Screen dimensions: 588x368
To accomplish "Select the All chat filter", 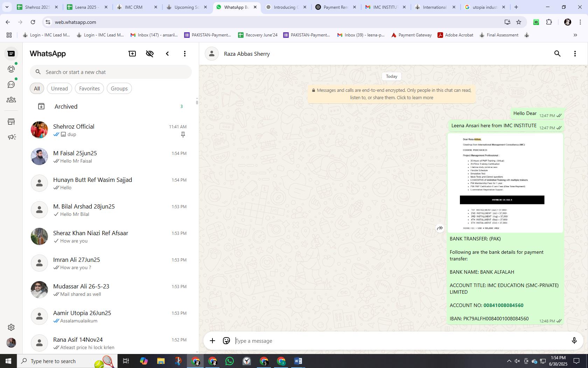I will [37, 89].
